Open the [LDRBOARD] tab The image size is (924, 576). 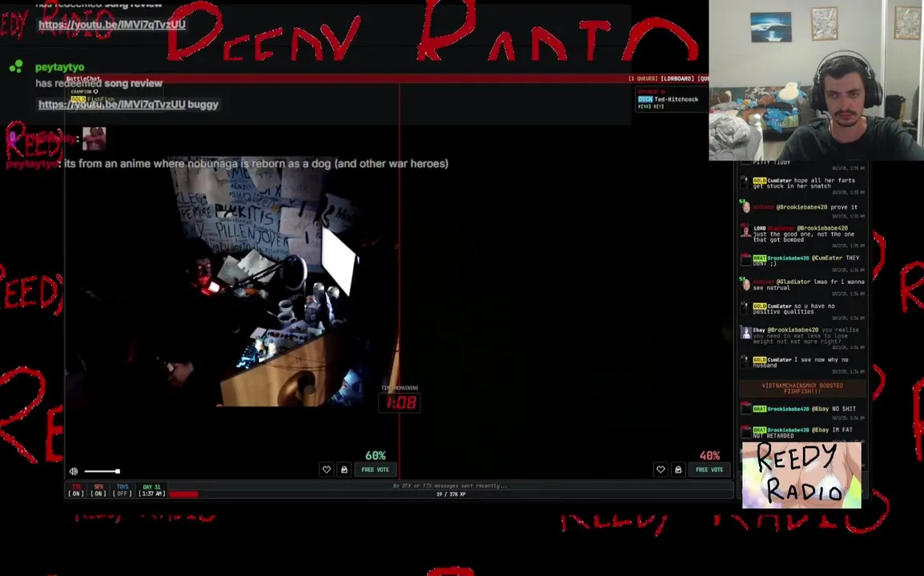(677, 78)
